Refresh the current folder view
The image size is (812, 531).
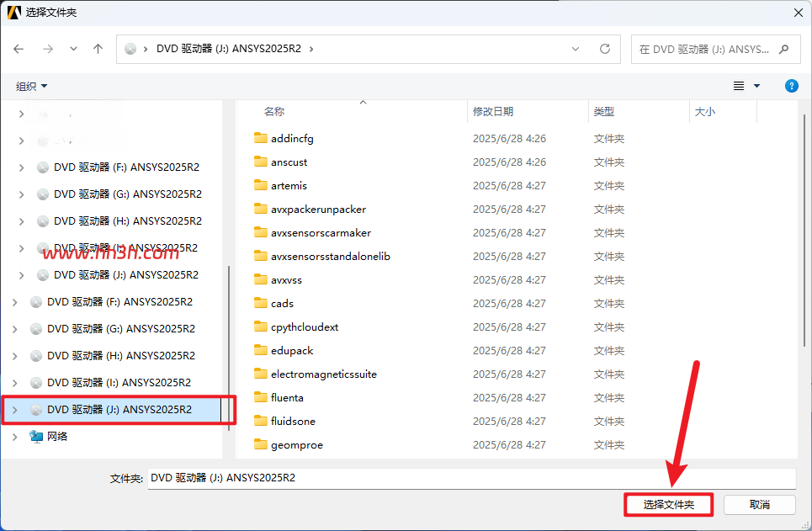coord(604,49)
